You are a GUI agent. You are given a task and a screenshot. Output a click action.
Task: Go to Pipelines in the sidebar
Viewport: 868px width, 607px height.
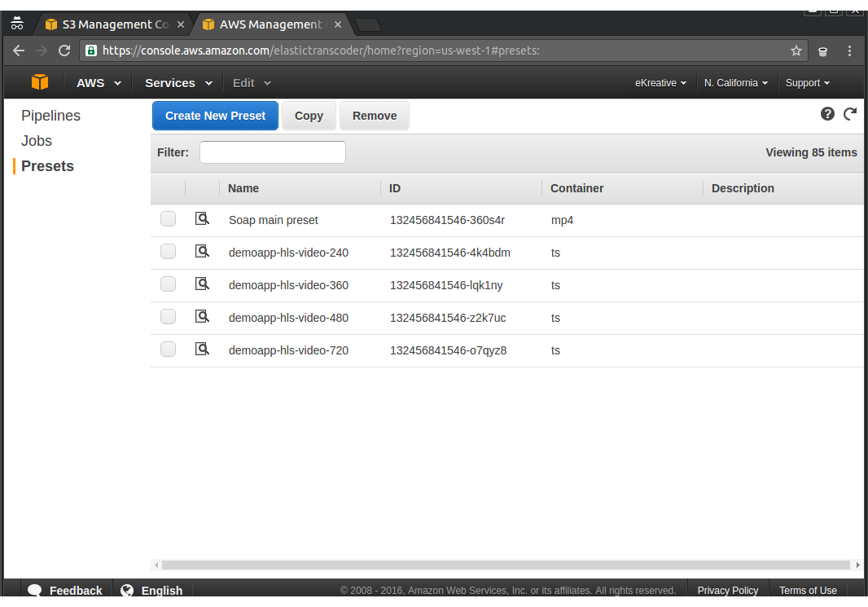50,116
